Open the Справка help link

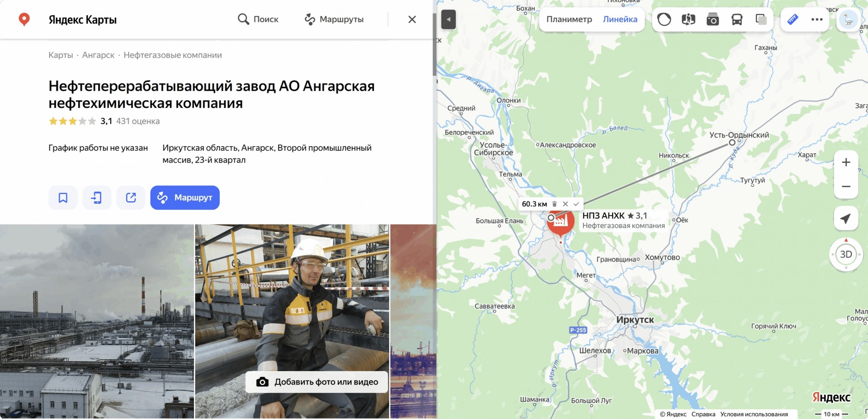[703, 414]
